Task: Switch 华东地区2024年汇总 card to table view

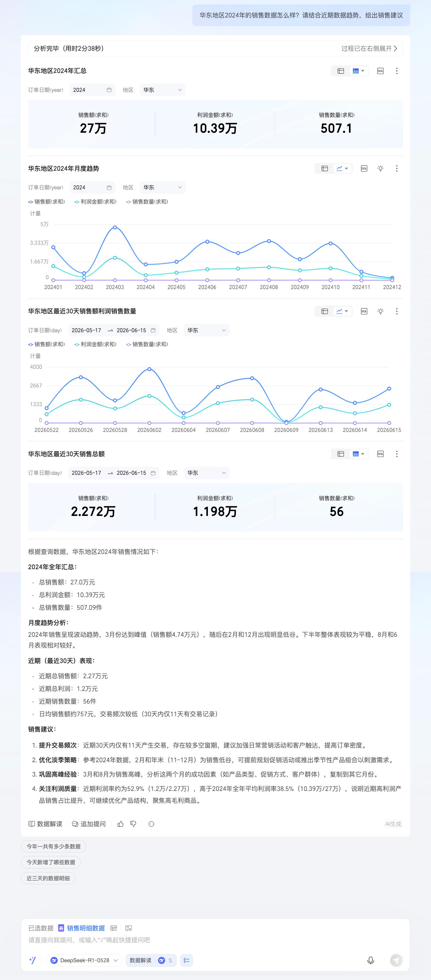Action: pos(341,71)
